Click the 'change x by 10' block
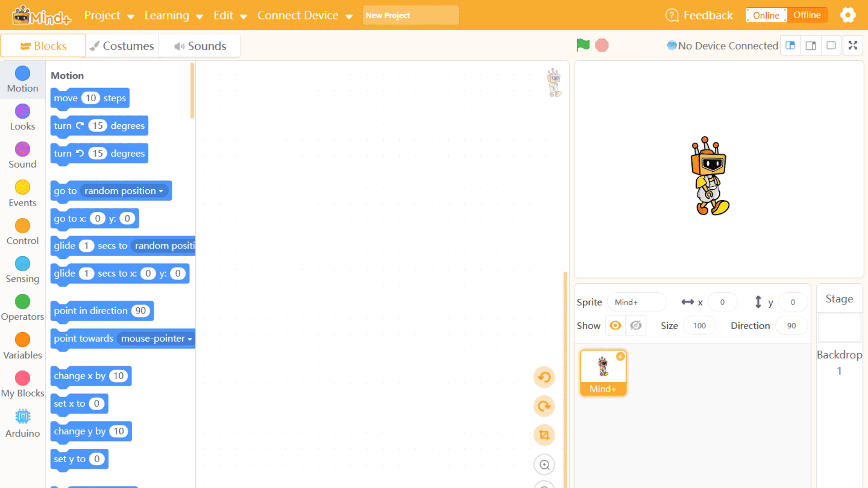The width and height of the screenshot is (868, 488). [91, 376]
